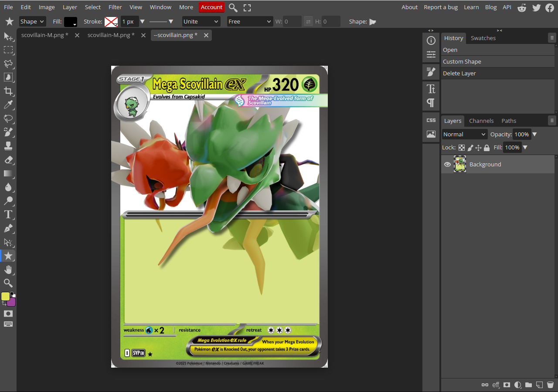The width and height of the screenshot is (558, 392).
Task: Select the Gradient tool
Action: [x=8, y=173]
